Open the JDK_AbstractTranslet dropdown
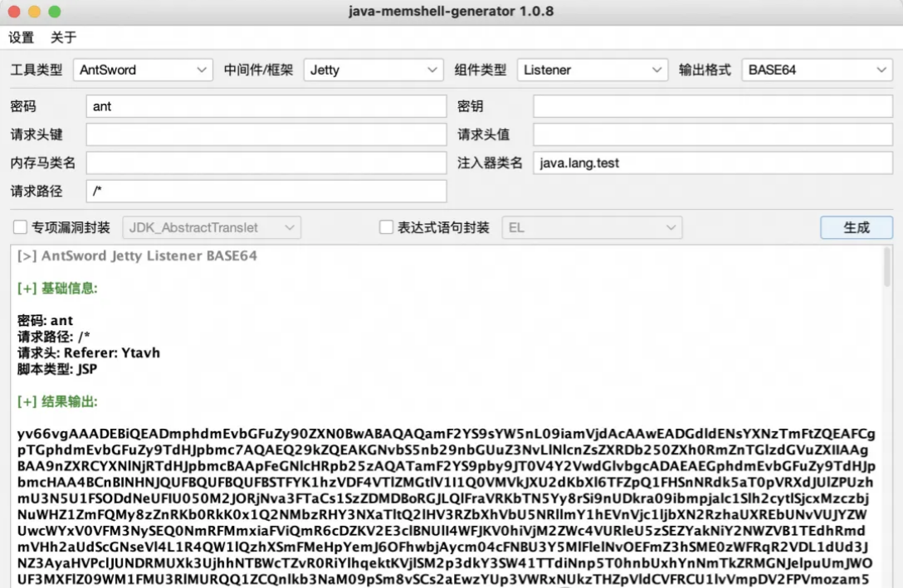The image size is (903, 588). click(212, 228)
